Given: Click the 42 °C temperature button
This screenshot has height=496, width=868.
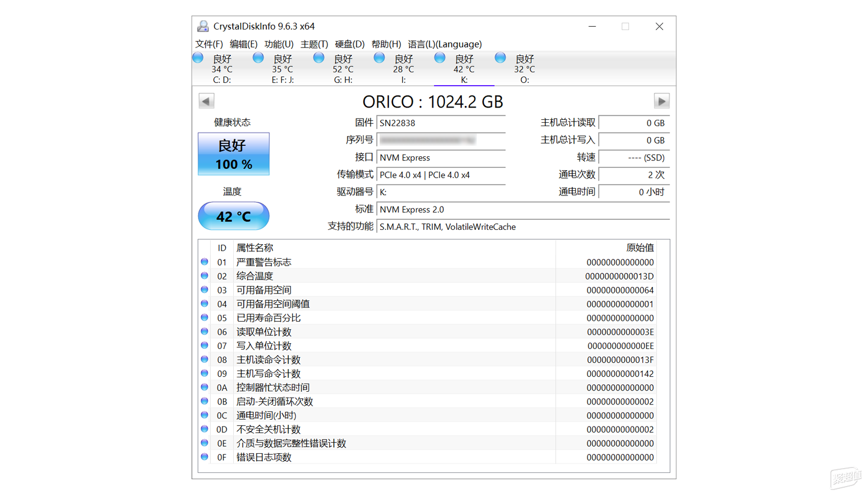Looking at the screenshot, I should (234, 216).
